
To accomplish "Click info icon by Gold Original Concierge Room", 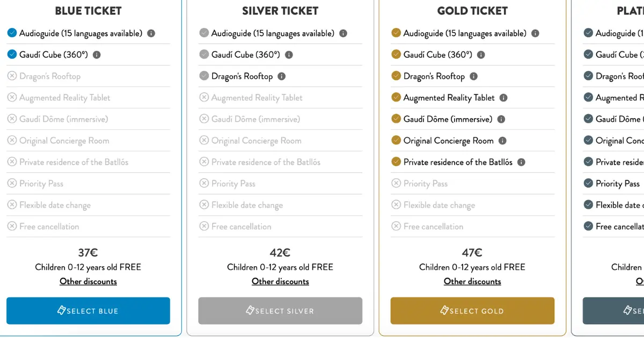I will point(502,141).
